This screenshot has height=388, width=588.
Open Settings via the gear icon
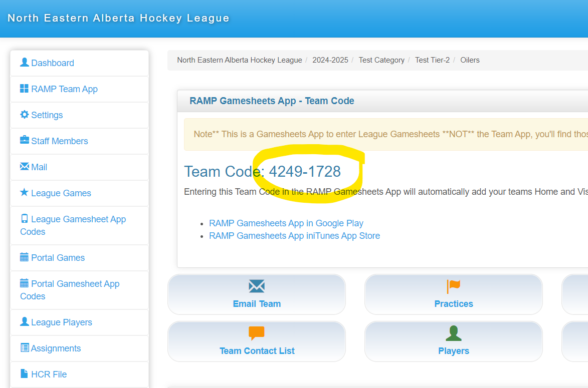click(25, 115)
